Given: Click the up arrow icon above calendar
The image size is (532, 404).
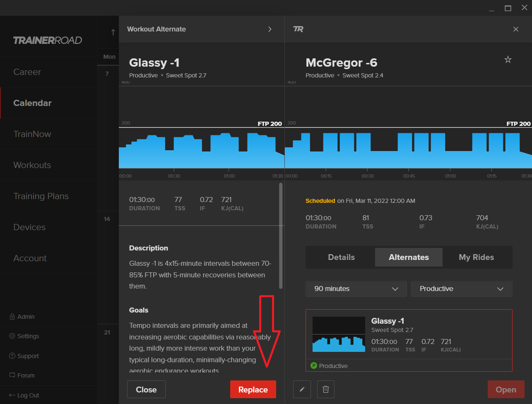Looking at the screenshot, I should 113,32.
